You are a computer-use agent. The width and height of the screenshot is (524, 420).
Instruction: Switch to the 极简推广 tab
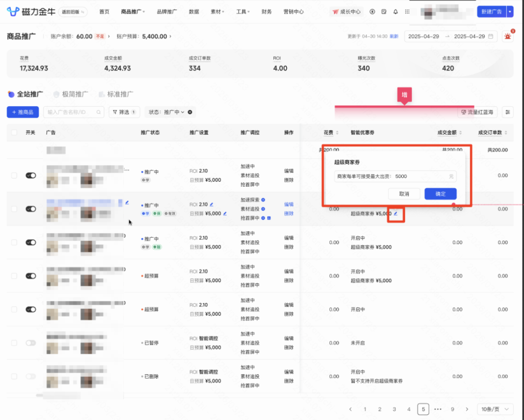[x=71, y=94]
